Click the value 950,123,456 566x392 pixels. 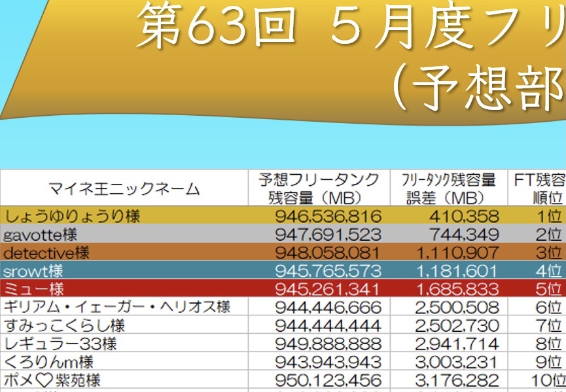coord(328,380)
